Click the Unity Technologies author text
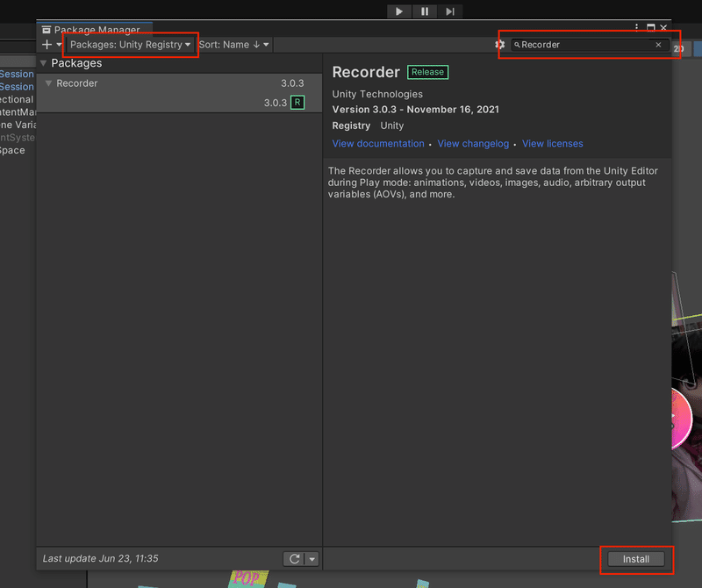Screen dimensions: 702x588 coord(377,94)
